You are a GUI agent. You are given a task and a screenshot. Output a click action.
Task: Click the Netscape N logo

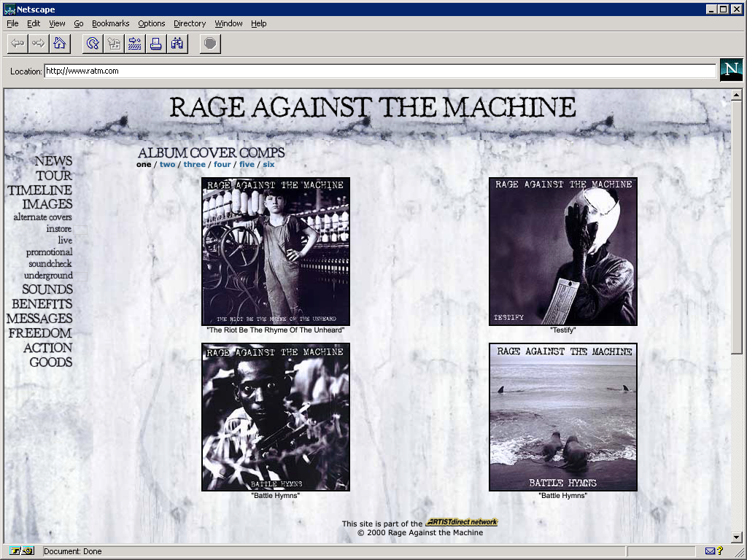pos(731,69)
